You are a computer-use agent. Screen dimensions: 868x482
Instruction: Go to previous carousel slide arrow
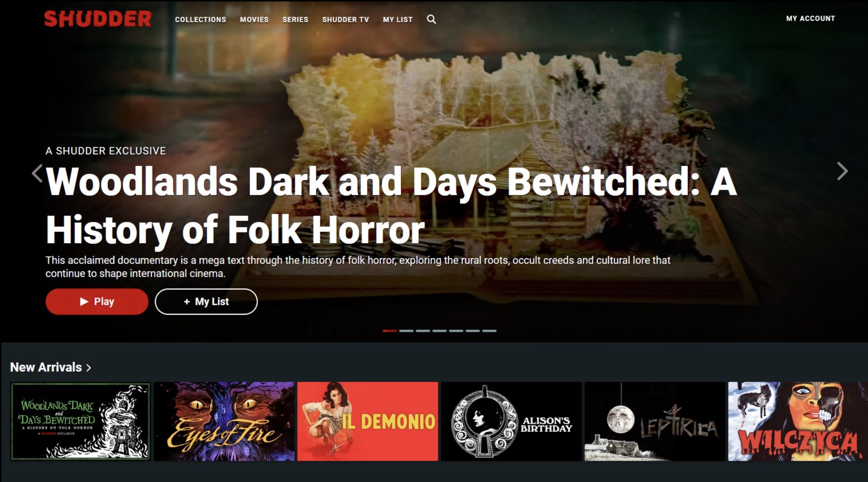pos(37,173)
